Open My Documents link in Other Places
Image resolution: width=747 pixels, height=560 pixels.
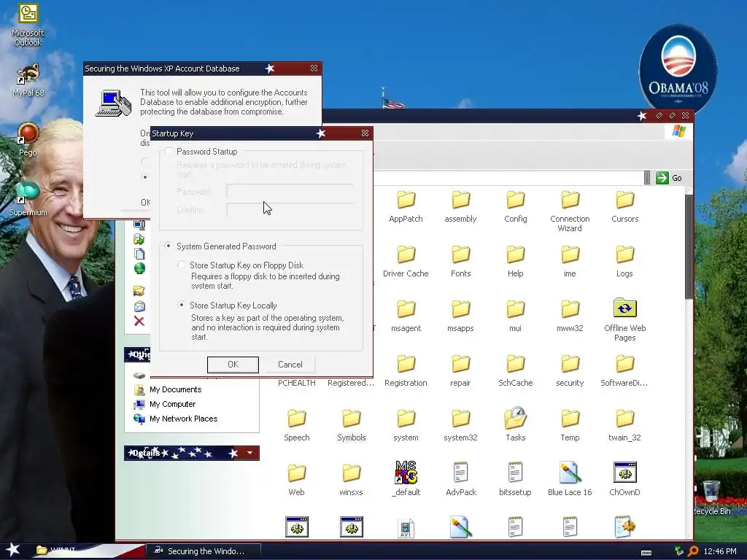click(x=175, y=389)
